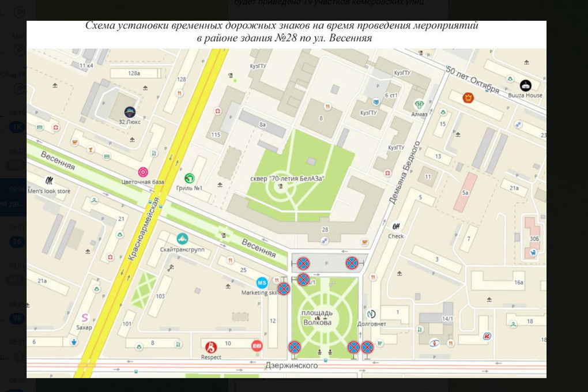Click the Красноармейская street label
588x392 pixels.
(144, 228)
